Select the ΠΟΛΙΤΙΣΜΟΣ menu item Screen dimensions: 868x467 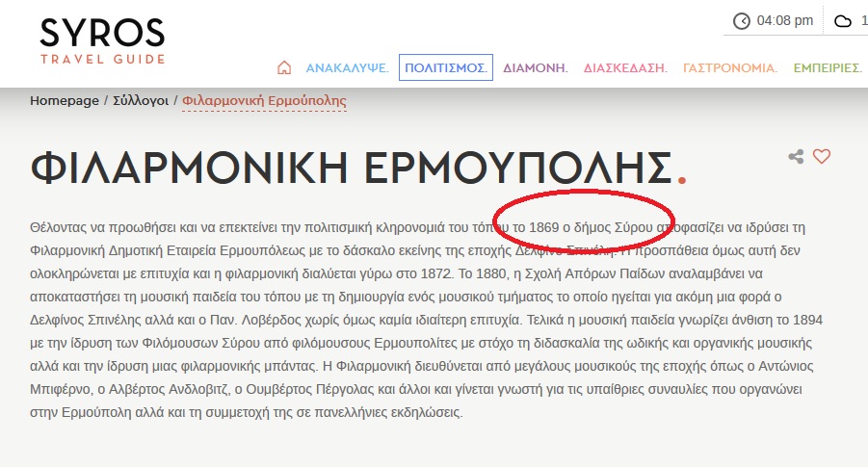pyautogui.click(x=446, y=68)
